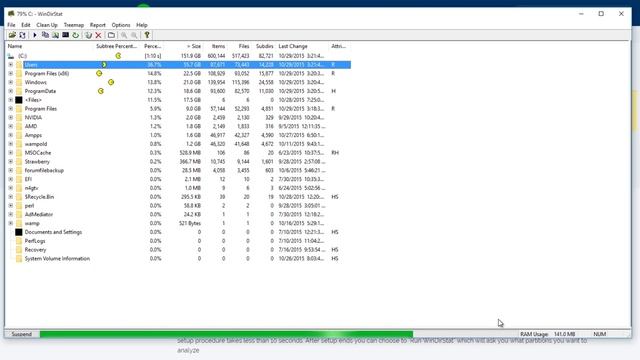Sort by the Items column header

[x=215, y=47]
